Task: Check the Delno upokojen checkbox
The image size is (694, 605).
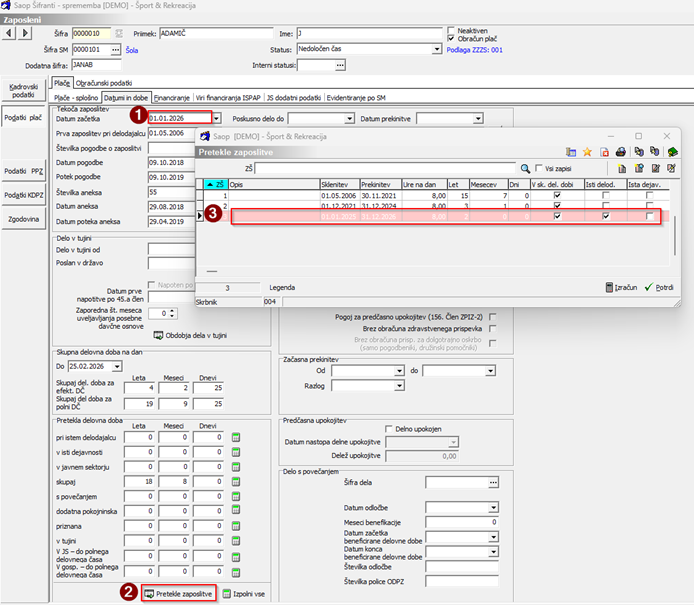Action: (x=389, y=429)
